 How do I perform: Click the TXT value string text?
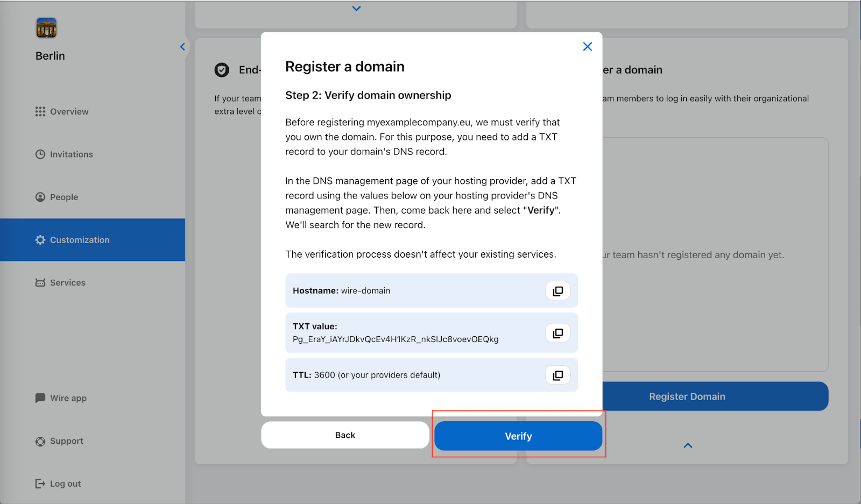coord(396,339)
